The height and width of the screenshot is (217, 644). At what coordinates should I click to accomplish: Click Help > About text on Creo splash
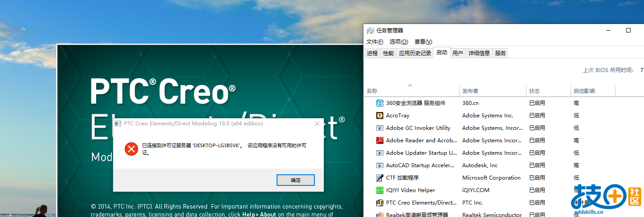click(259, 214)
